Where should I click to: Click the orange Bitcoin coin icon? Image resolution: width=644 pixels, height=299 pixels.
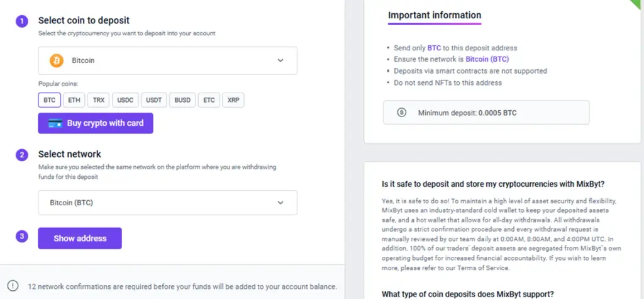click(x=57, y=60)
